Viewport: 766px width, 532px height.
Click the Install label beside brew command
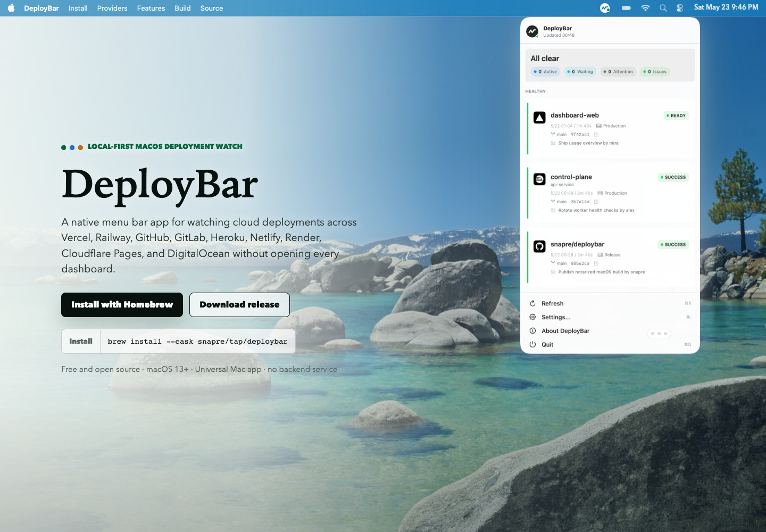(81, 341)
